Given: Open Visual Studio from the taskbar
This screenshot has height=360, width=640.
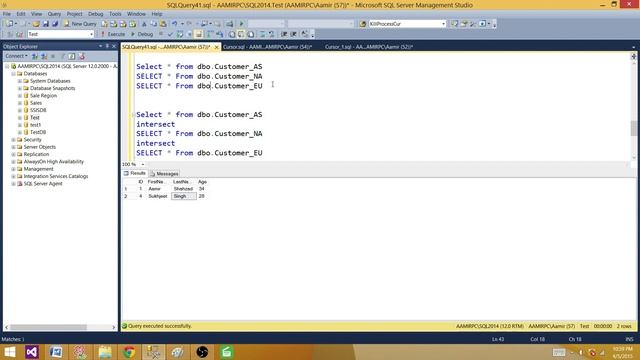Looking at the screenshot, I should point(32,352).
